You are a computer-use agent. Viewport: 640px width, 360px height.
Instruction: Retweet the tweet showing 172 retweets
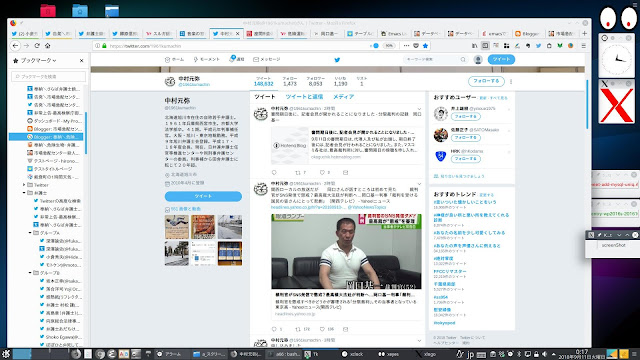[x=298, y=329]
